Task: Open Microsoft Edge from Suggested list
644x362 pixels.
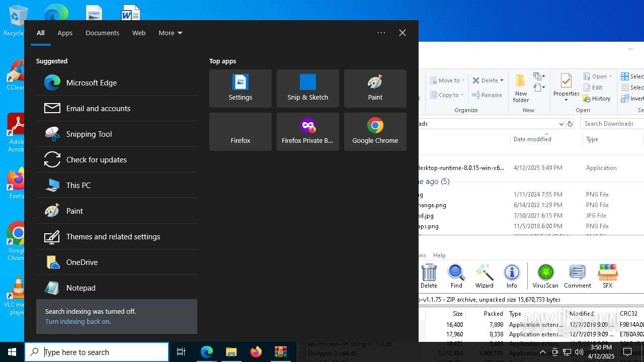Action: pos(116,82)
